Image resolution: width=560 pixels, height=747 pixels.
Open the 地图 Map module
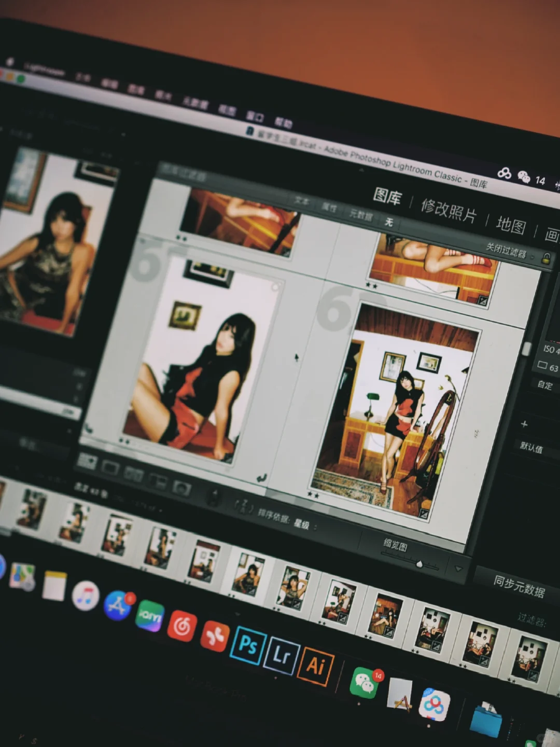click(511, 225)
